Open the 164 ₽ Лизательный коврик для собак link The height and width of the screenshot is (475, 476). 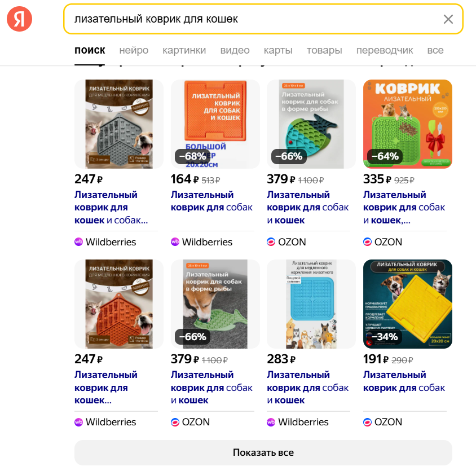pyautogui.click(x=211, y=201)
